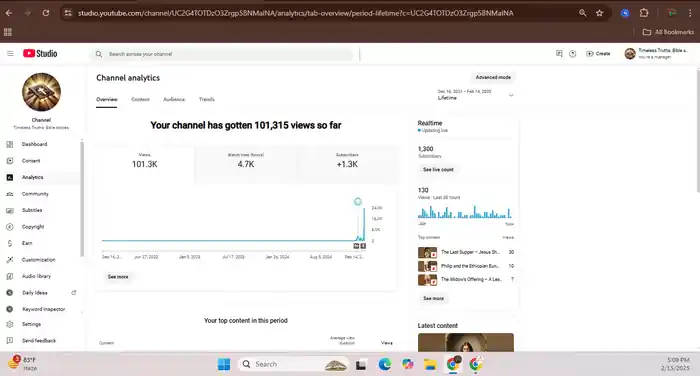Viewport: 700px width, 376px height.
Task: Select the Analytics sidebar icon
Action: pyautogui.click(x=10, y=177)
